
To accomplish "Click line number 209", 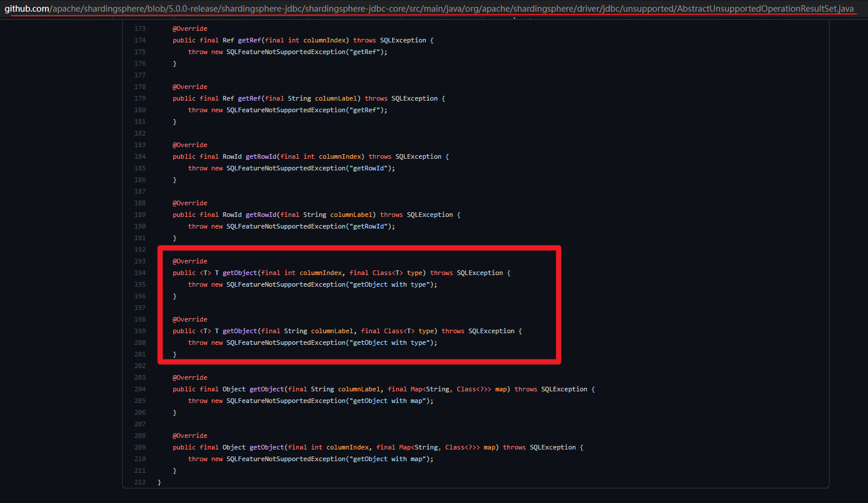I will click(x=140, y=447).
